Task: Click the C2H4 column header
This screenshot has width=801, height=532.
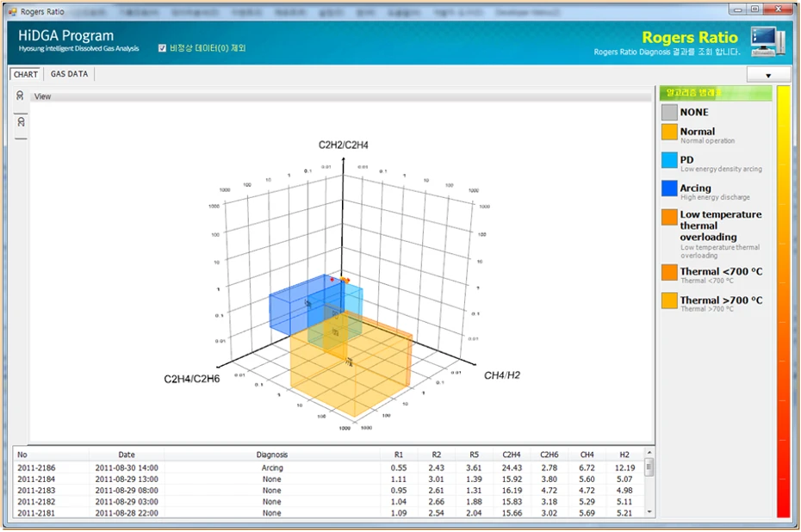Action: pos(512,455)
